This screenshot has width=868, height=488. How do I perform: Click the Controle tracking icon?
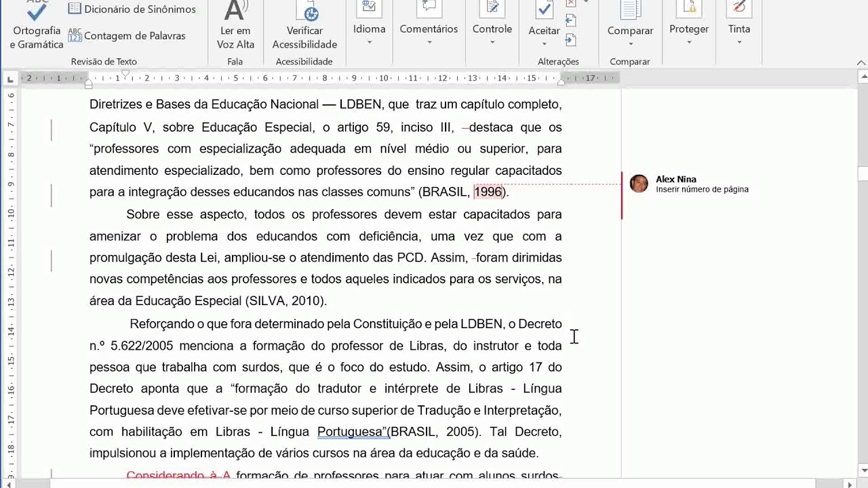click(492, 8)
